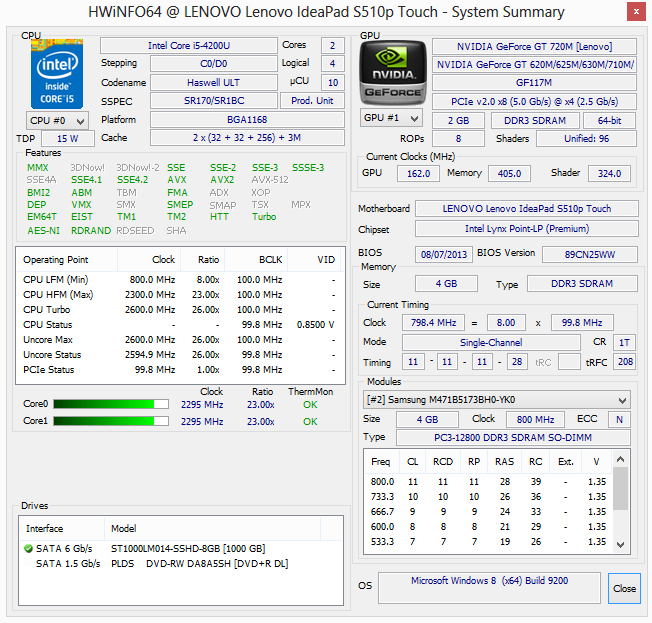Click the Shader clock 324.0 value
The width and height of the screenshot is (652, 623).
(610, 173)
